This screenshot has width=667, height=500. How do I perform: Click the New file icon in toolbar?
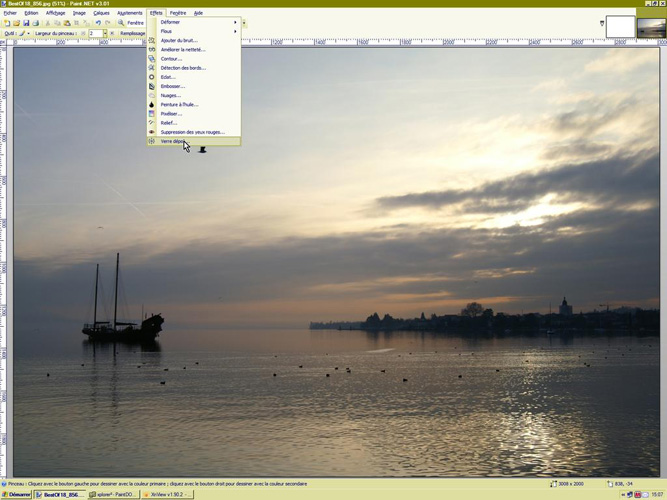(7, 22)
